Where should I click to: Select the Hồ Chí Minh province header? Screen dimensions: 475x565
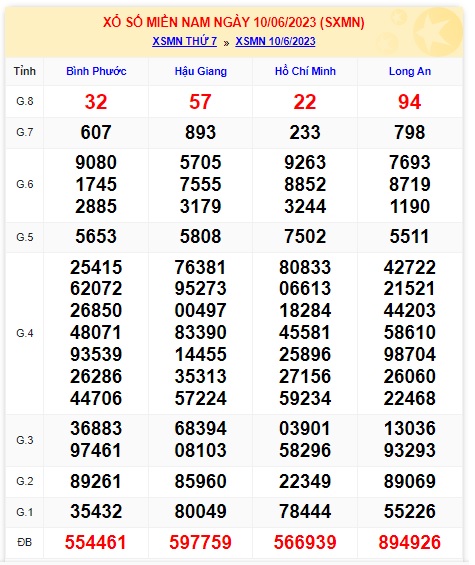click(305, 71)
